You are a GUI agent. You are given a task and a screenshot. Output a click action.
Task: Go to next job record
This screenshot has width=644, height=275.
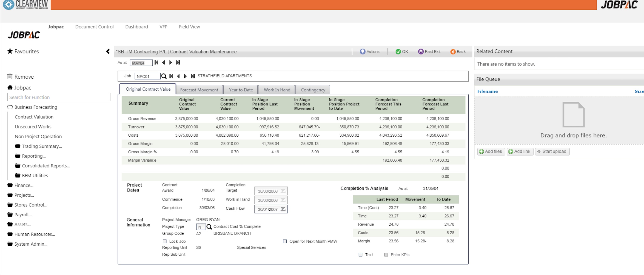tap(185, 76)
